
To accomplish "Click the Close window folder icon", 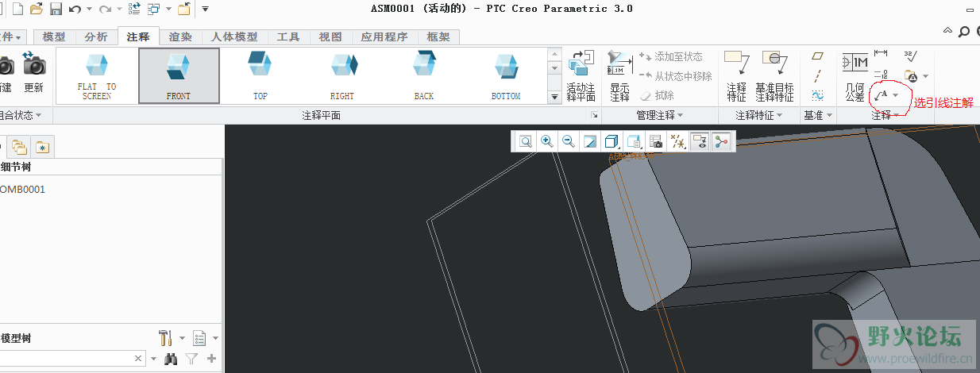I will coord(184,9).
